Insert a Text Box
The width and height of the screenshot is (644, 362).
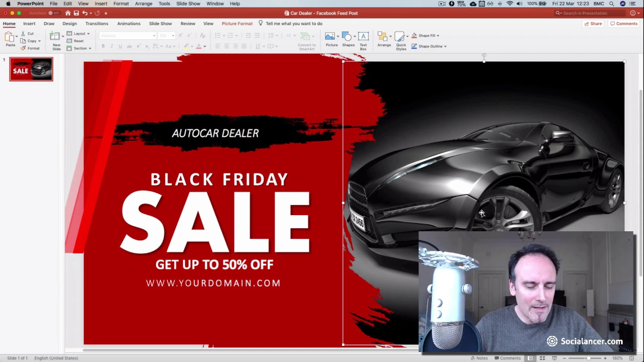click(363, 40)
